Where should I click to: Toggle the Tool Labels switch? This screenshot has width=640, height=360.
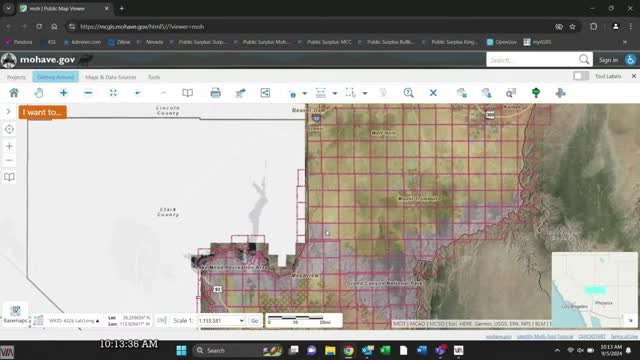pos(581,76)
